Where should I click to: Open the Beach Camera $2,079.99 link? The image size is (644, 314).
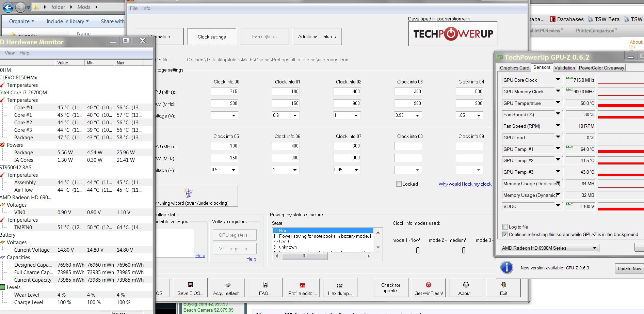click(x=208, y=310)
